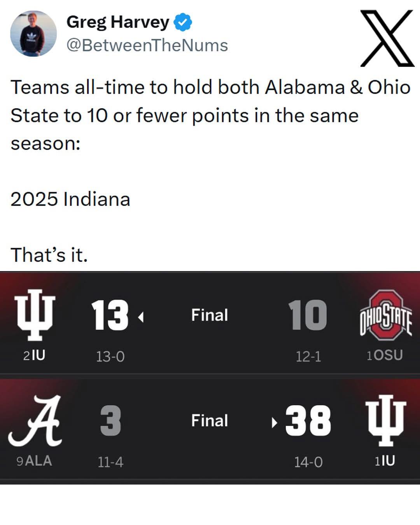Click the winner arrow next to 13
The image size is (420, 525).
(x=141, y=317)
